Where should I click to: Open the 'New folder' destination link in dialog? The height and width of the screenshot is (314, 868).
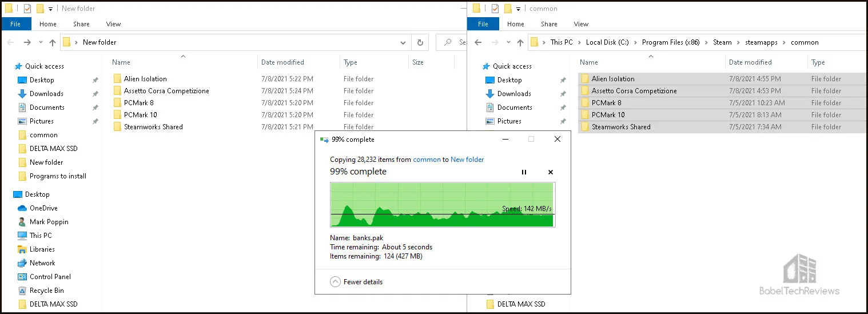tap(467, 160)
